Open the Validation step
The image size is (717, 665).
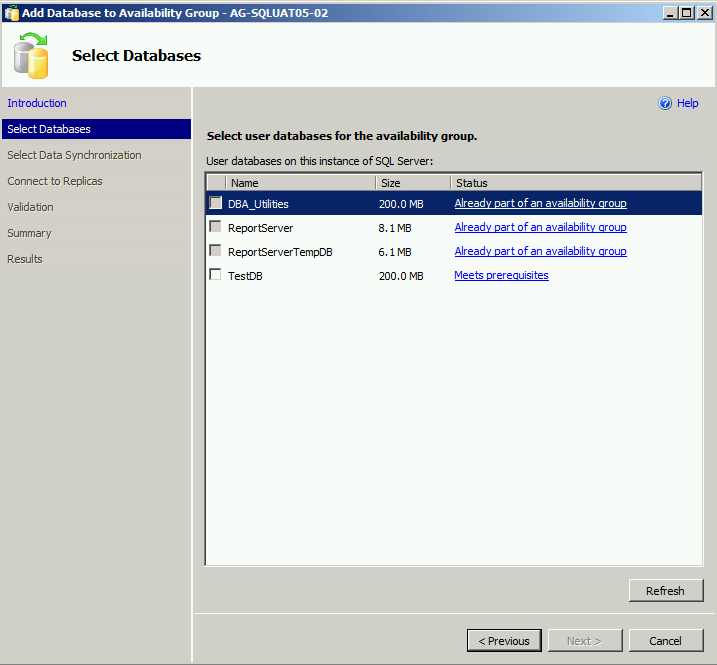click(x=30, y=207)
